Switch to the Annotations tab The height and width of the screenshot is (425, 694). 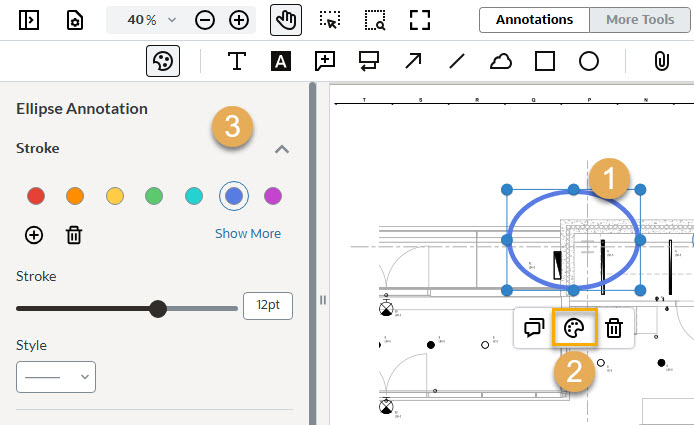pos(534,19)
